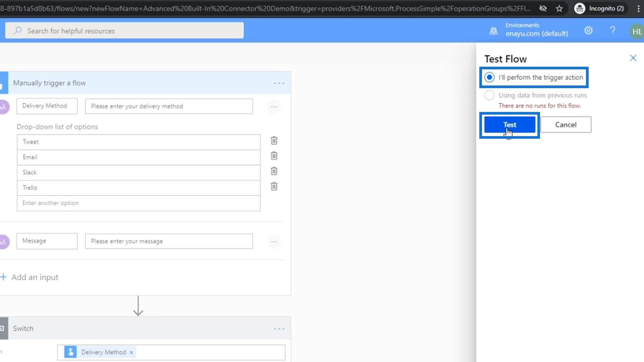Click Drop-down list of options label
The image size is (644, 362).
point(57,127)
